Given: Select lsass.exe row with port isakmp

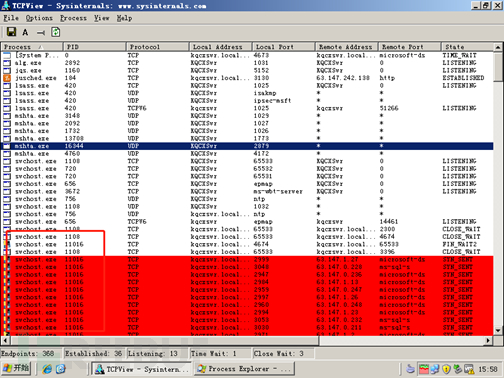Looking at the screenshot, I should (x=247, y=93).
